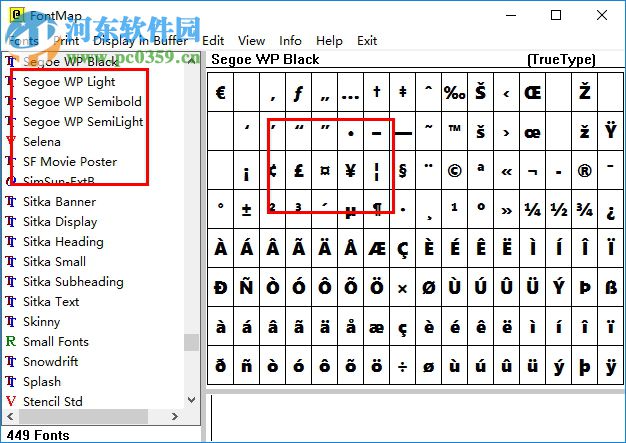Pick the registered trademark ® character cell
This screenshot has width=626, height=443.
pos(584,170)
